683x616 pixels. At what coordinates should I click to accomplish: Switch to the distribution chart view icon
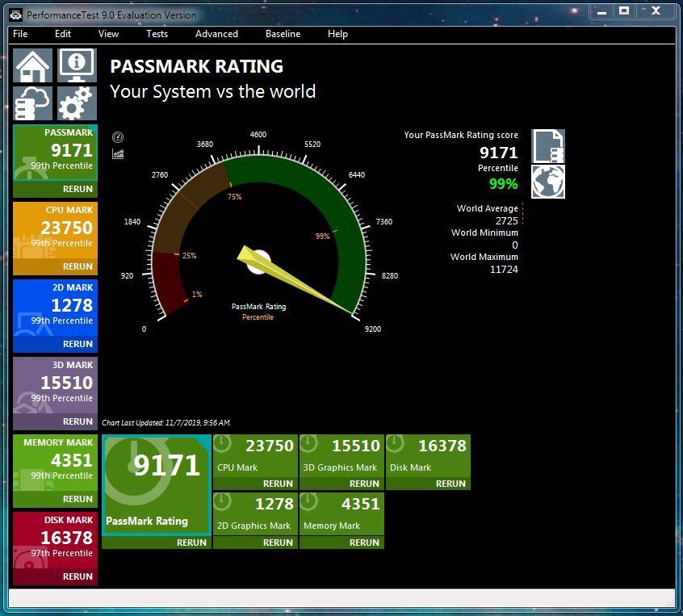coord(118,153)
